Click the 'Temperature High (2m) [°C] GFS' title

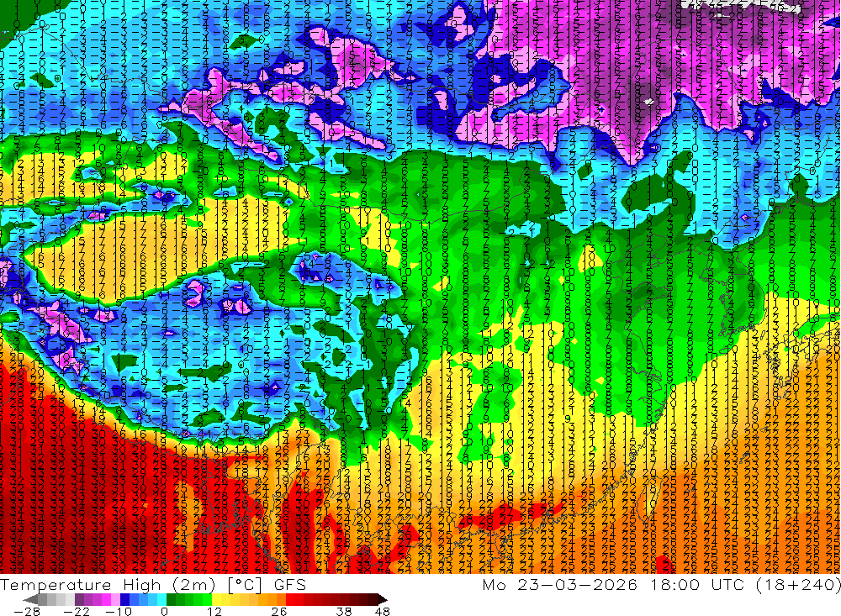(x=153, y=584)
